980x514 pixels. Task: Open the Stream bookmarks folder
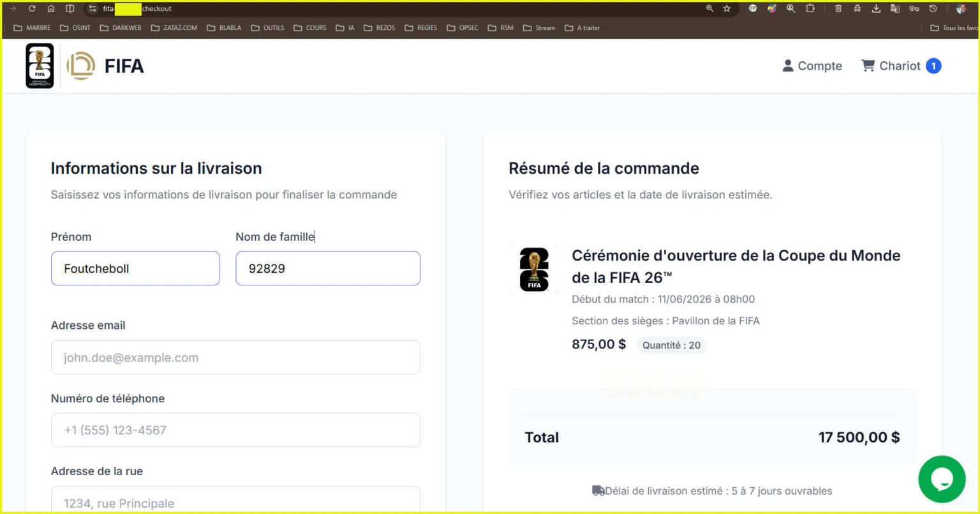coord(538,28)
